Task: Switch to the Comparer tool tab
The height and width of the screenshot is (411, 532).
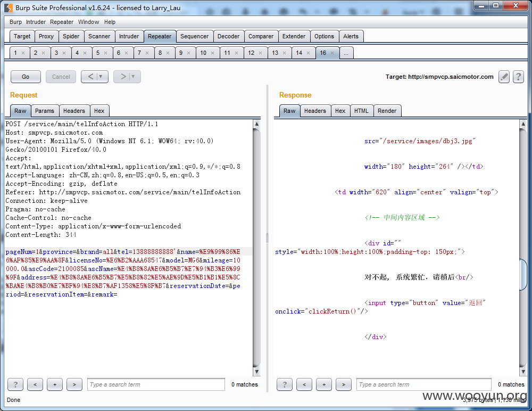Action: coord(261,36)
